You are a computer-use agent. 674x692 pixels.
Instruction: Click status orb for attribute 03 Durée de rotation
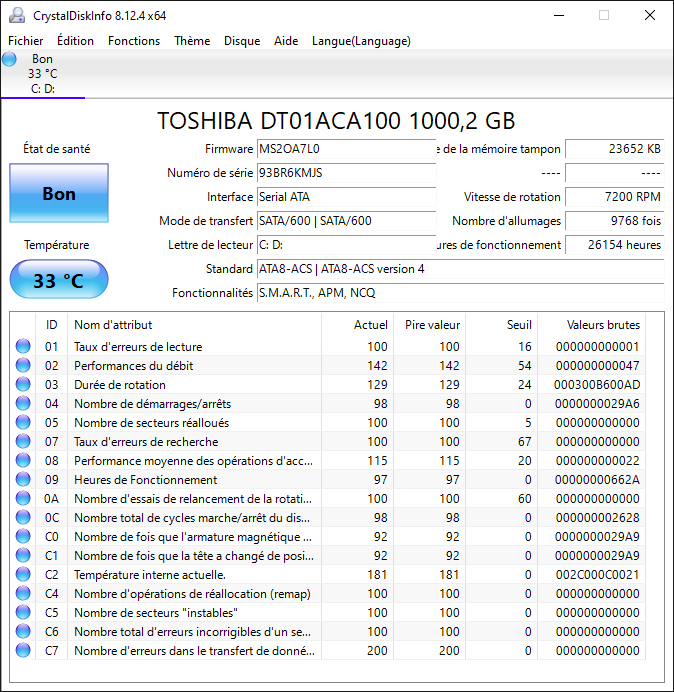pyautogui.click(x=23, y=384)
